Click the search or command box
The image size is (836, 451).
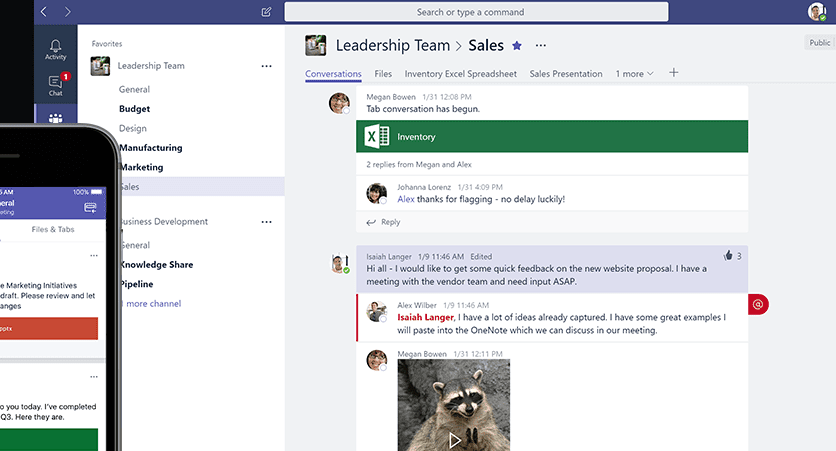(x=476, y=12)
